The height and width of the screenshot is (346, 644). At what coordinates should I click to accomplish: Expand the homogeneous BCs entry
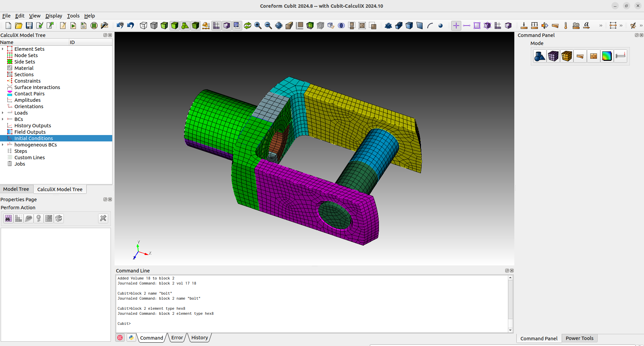(3, 145)
